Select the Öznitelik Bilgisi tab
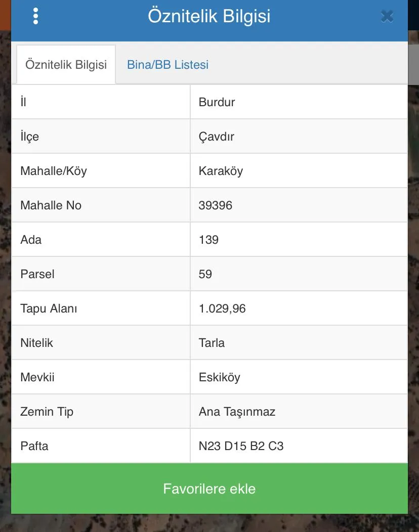This screenshot has height=532, width=419. click(66, 65)
